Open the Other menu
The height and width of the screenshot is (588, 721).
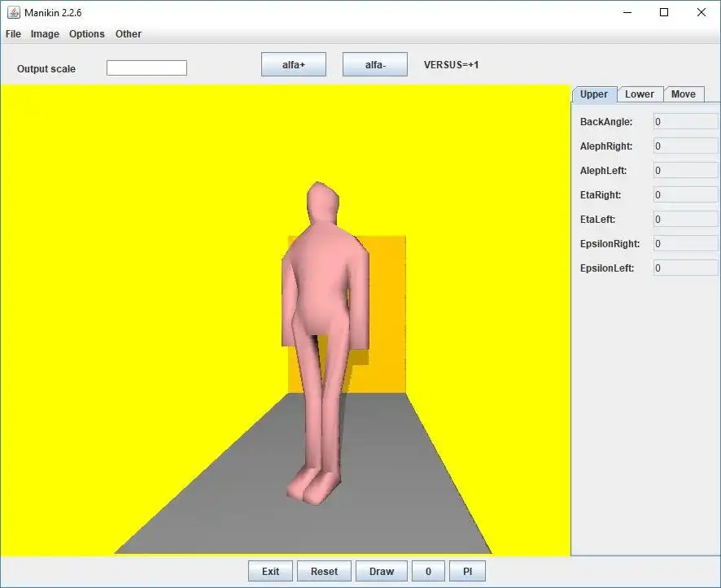[x=129, y=34]
